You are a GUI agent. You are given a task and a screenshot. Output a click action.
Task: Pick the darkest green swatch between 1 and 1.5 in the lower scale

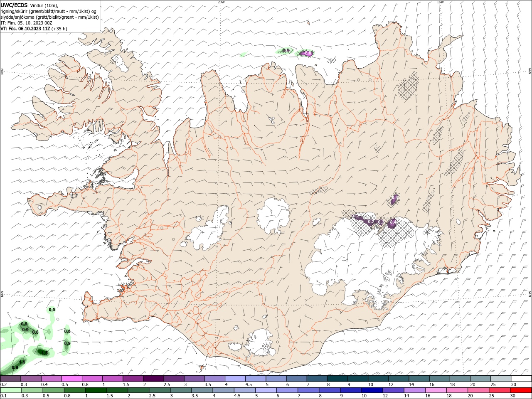tap(96, 390)
